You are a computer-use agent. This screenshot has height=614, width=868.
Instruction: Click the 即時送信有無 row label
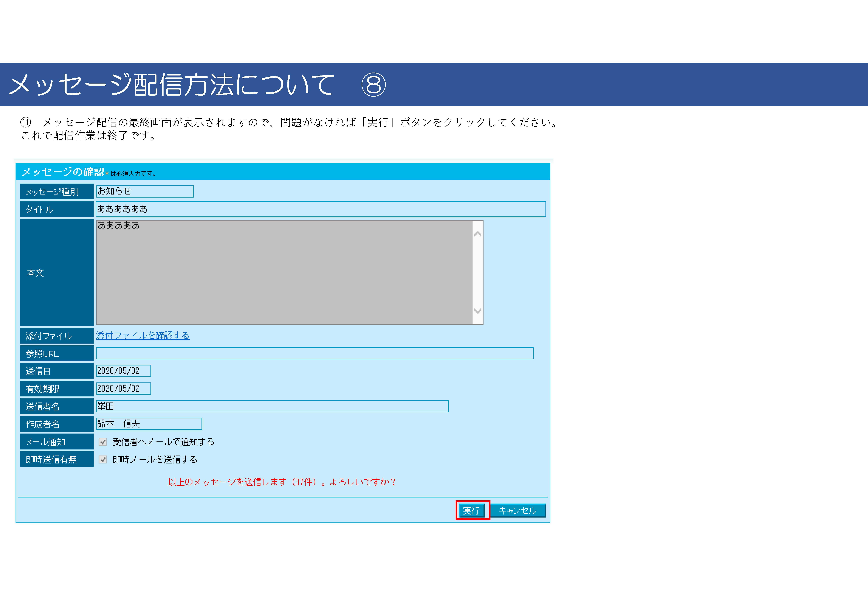(x=57, y=459)
